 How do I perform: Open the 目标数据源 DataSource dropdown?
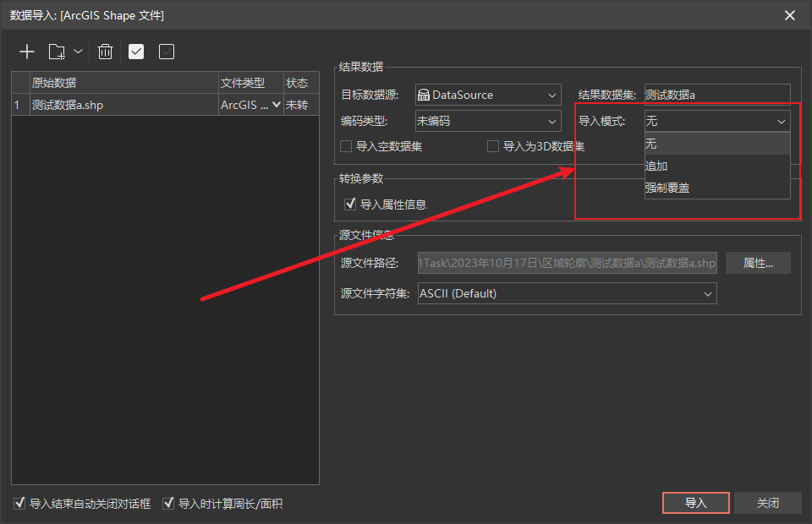point(488,95)
